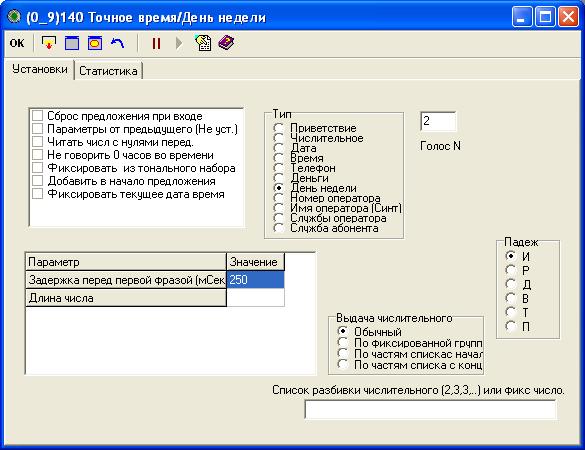This screenshot has width=585, height=450.
Task: Click the Голос N number field
Action: [438, 121]
